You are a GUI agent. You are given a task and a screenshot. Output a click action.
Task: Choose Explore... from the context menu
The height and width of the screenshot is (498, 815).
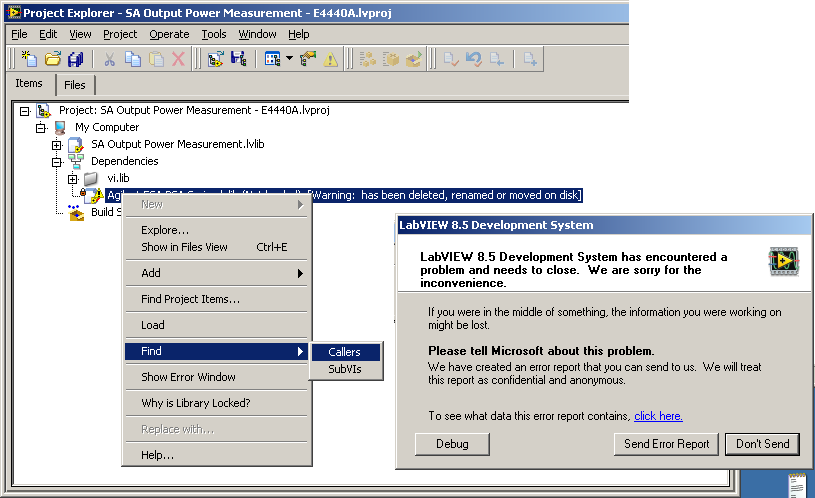coord(216,230)
